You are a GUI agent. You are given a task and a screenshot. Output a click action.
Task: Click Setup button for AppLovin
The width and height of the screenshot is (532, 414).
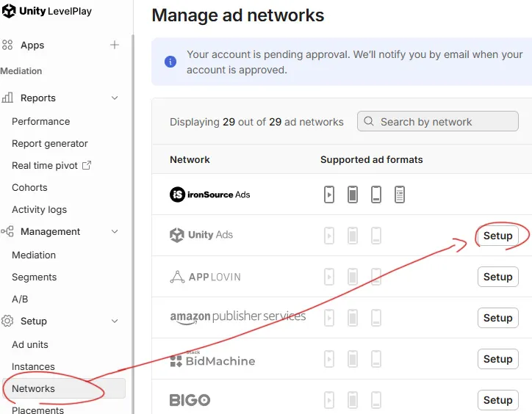497,277
